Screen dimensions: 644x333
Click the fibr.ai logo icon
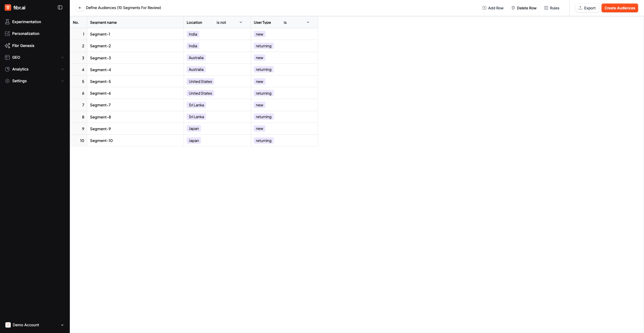tap(8, 8)
